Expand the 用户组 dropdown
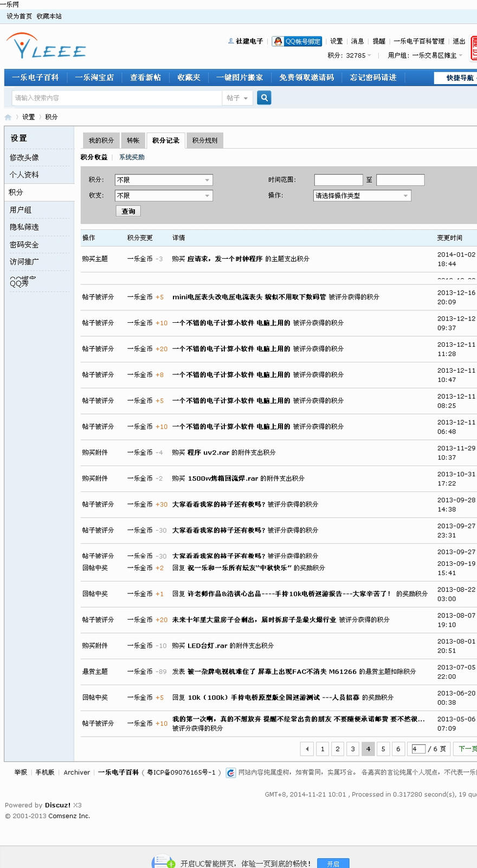 click(x=426, y=55)
